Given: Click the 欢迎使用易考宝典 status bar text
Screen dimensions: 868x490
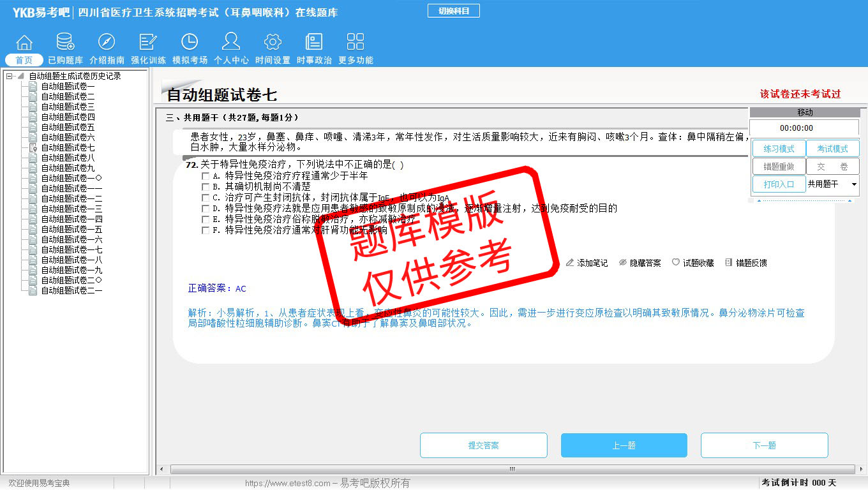Looking at the screenshot, I should (39, 483).
